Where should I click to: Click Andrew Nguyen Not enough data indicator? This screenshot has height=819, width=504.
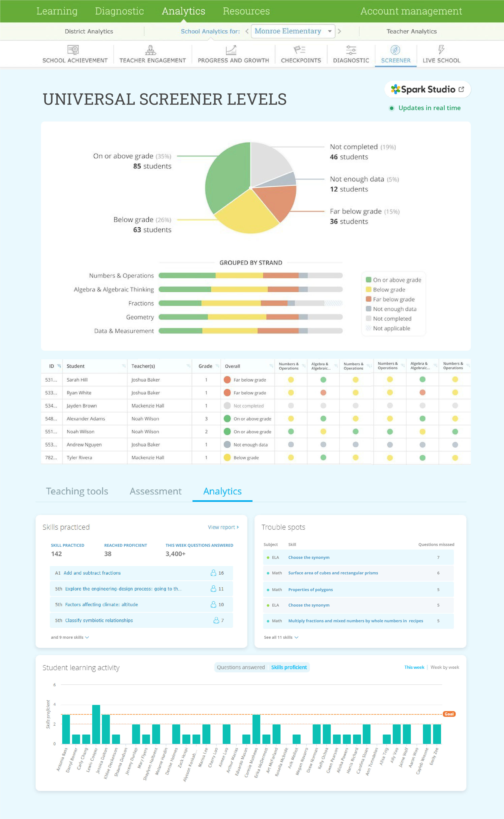pos(227,445)
